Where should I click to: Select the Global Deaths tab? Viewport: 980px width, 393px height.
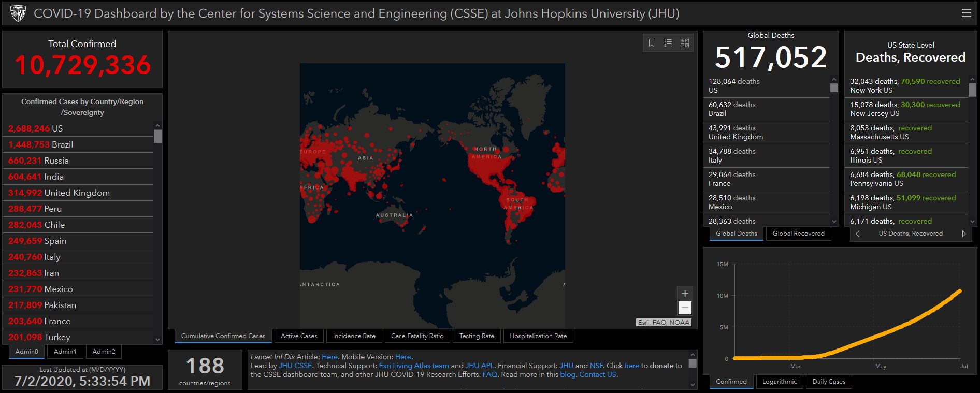click(737, 234)
